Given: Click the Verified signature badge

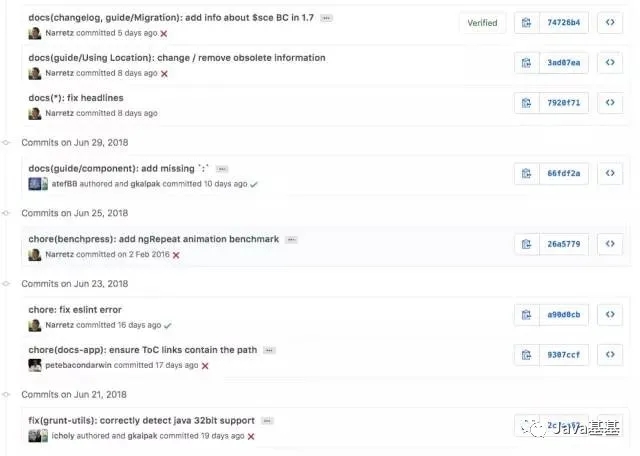Looking at the screenshot, I should [x=482, y=22].
